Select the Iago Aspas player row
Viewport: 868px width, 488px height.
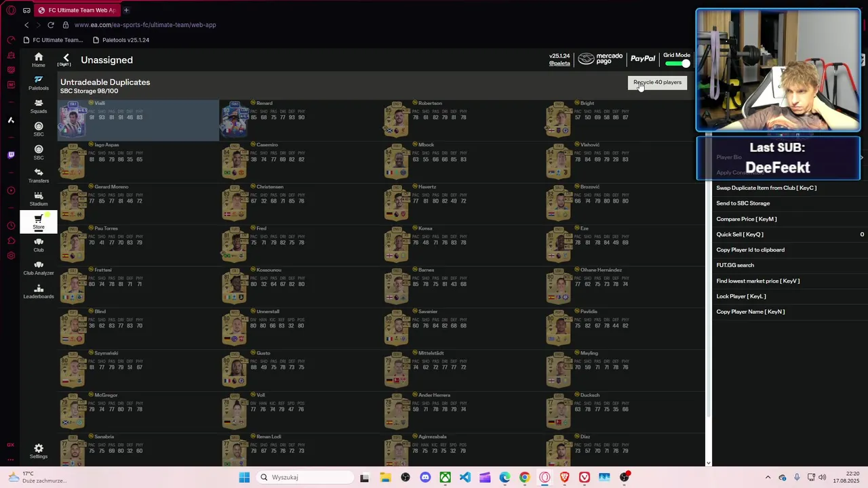coord(138,162)
